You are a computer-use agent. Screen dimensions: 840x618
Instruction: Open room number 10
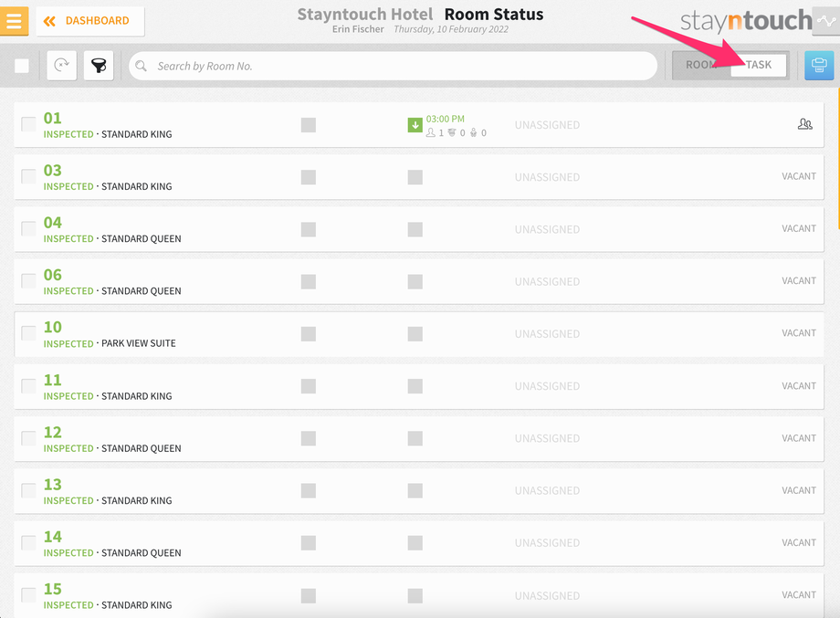pos(53,327)
